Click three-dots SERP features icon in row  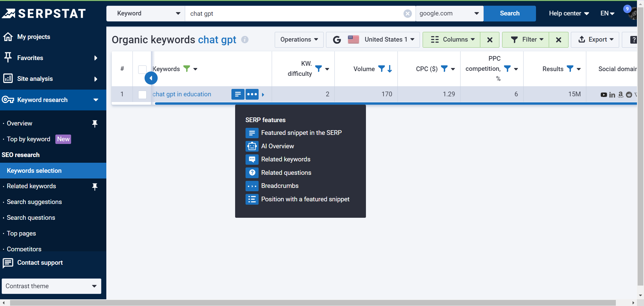[252, 94]
